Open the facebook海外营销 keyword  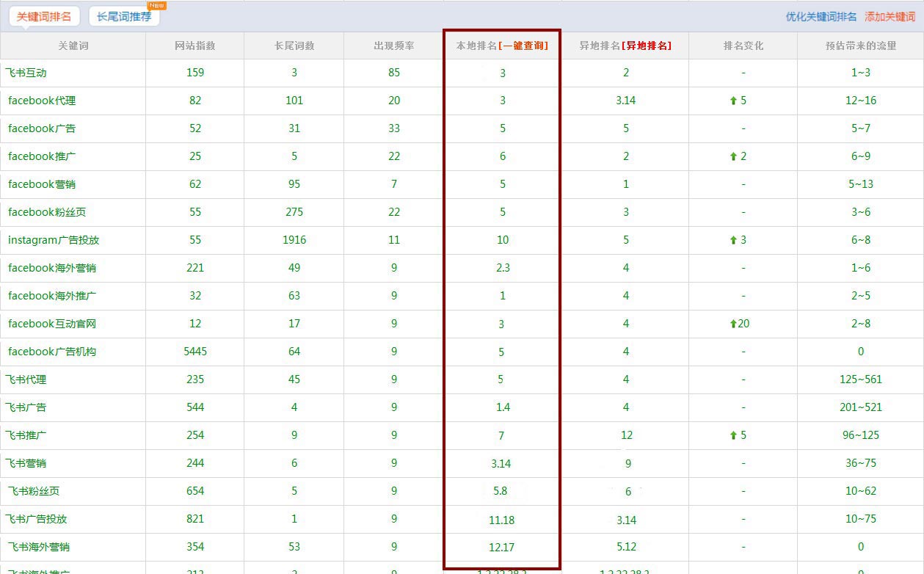pyautogui.click(x=52, y=268)
